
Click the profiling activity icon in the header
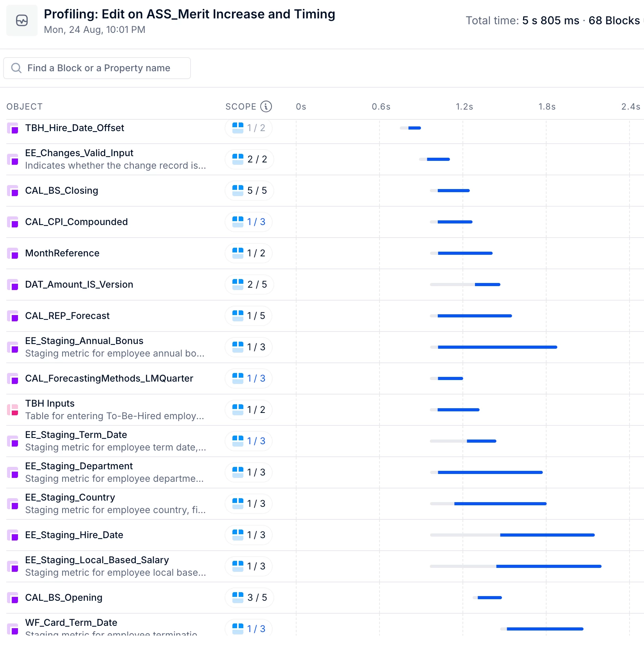tap(22, 20)
